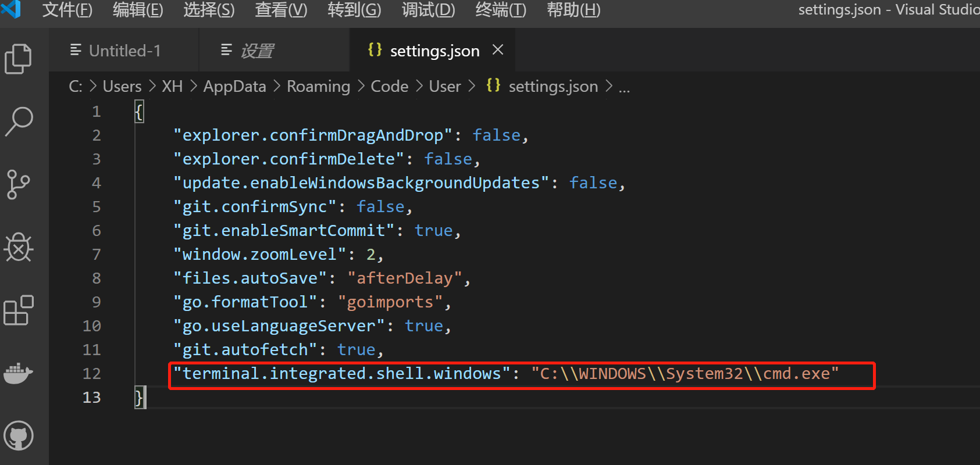Open the GitHub view in activity bar
980x465 pixels.
pos(19,435)
